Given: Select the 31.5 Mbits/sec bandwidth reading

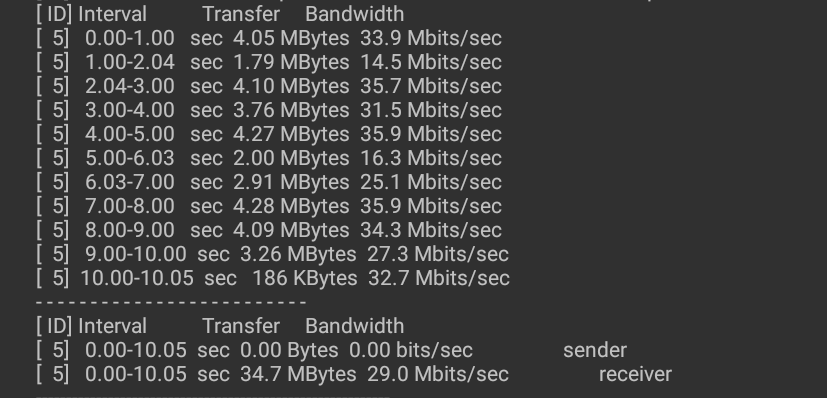Looking at the screenshot, I should click(x=431, y=110).
